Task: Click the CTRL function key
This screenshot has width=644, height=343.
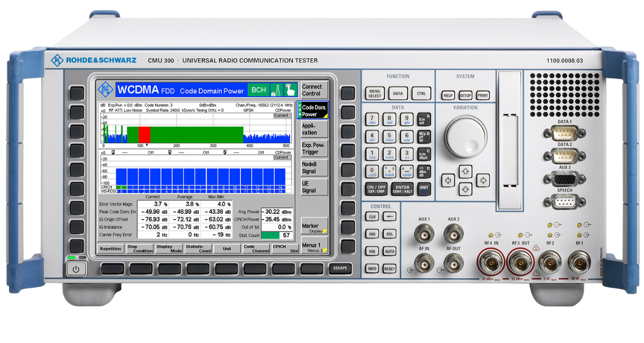Action: pyautogui.click(x=421, y=93)
